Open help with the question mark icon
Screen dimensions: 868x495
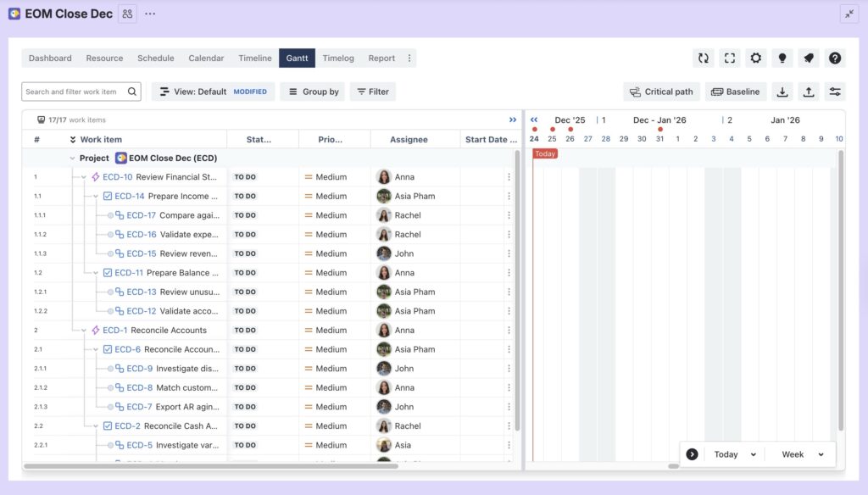(835, 58)
